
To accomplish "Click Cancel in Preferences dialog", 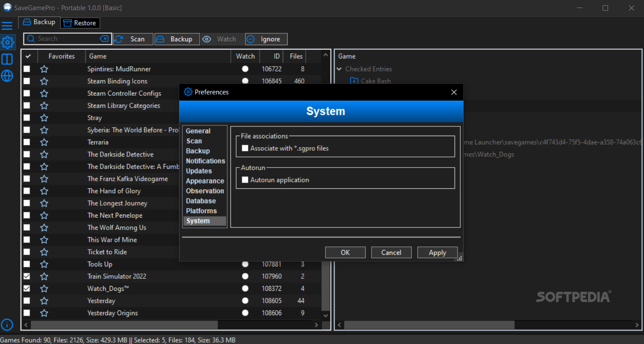I will coord(391,252).
